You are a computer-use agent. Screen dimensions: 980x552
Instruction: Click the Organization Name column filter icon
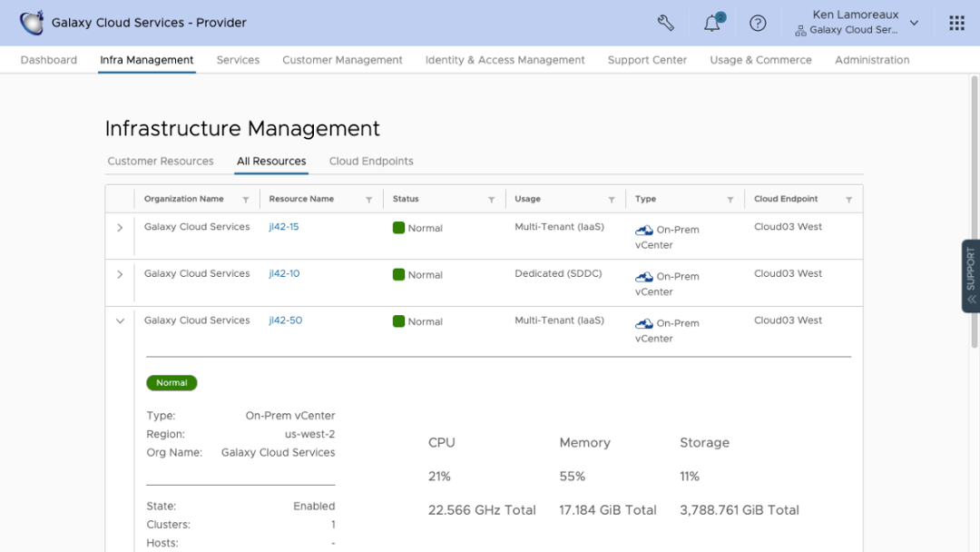pos(246,200)
